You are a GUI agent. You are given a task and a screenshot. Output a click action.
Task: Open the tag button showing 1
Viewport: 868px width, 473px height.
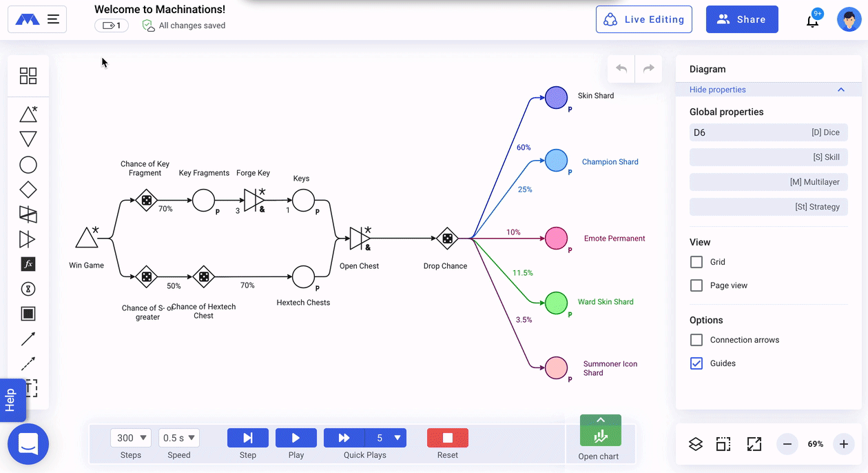(112, 26)
